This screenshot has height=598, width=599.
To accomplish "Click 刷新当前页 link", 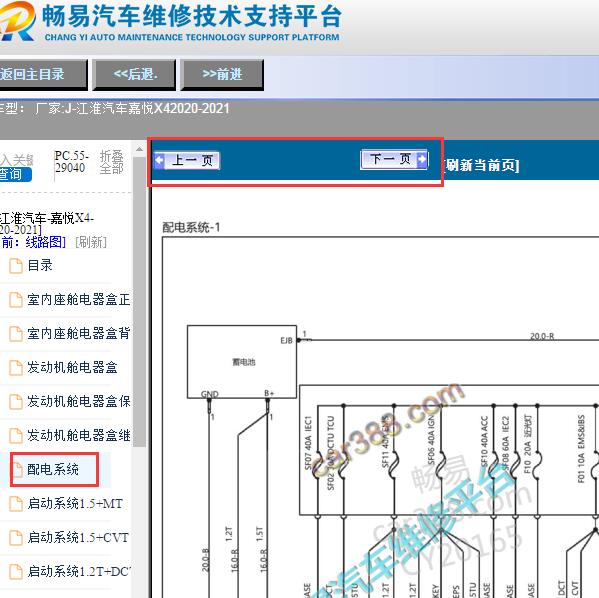I will (x=481, y=165).
